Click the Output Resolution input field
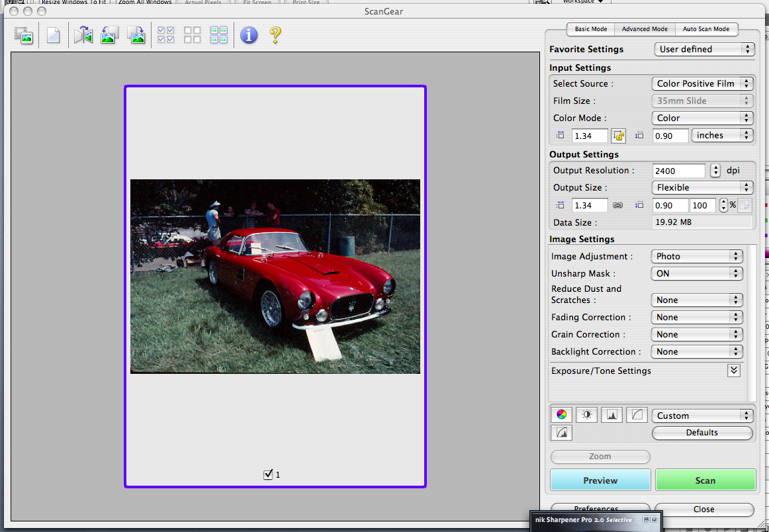769x532 pixels. pos(678,171)
